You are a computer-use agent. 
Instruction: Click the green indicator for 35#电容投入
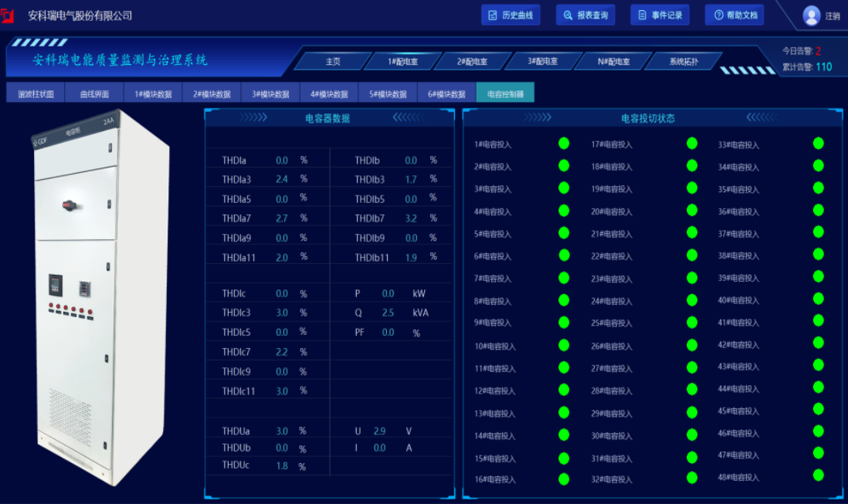pos(818,188)
